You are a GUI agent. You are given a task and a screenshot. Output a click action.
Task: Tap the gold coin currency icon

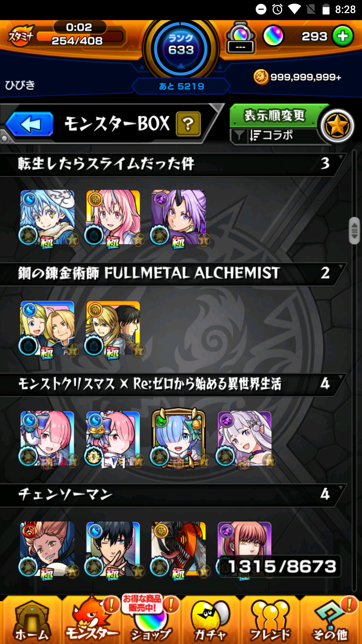[261, 77]
